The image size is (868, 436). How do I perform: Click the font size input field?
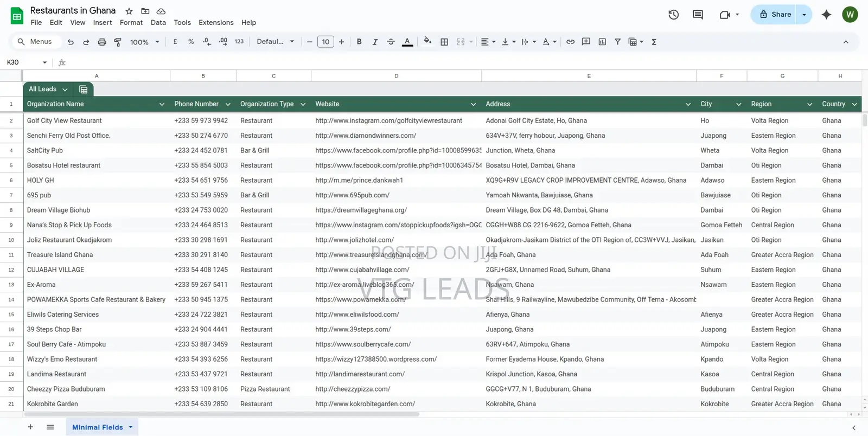pos(325,42)
